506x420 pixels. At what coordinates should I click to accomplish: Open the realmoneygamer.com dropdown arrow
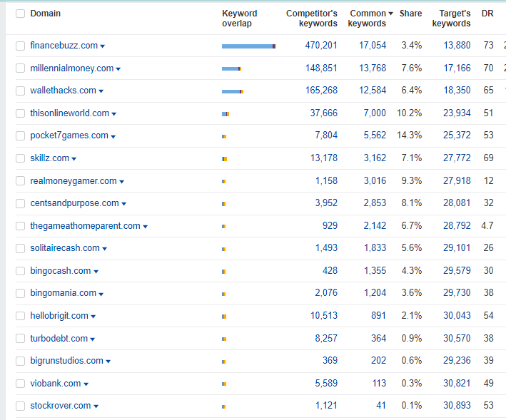point(121,182)
